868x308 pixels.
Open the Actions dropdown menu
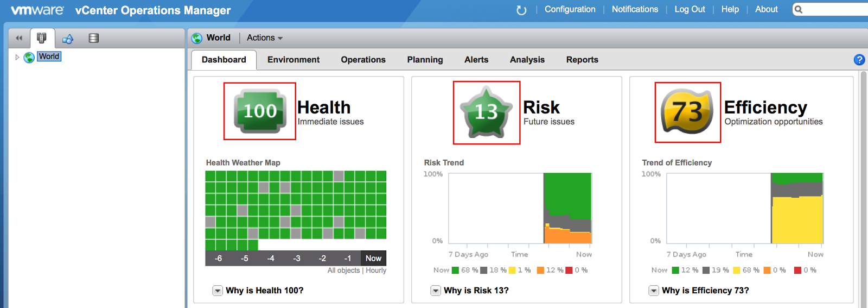(264, 38)
